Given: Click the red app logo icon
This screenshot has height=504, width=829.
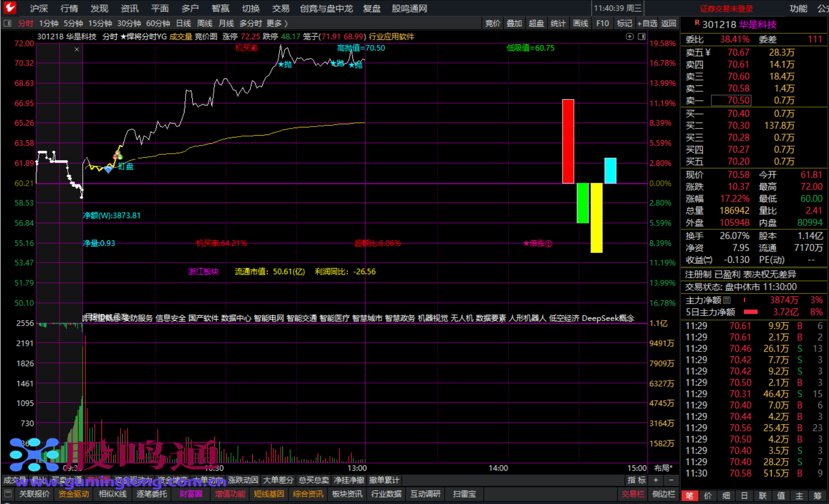Looking at the screenshot, I should click(x=10, y=8).
